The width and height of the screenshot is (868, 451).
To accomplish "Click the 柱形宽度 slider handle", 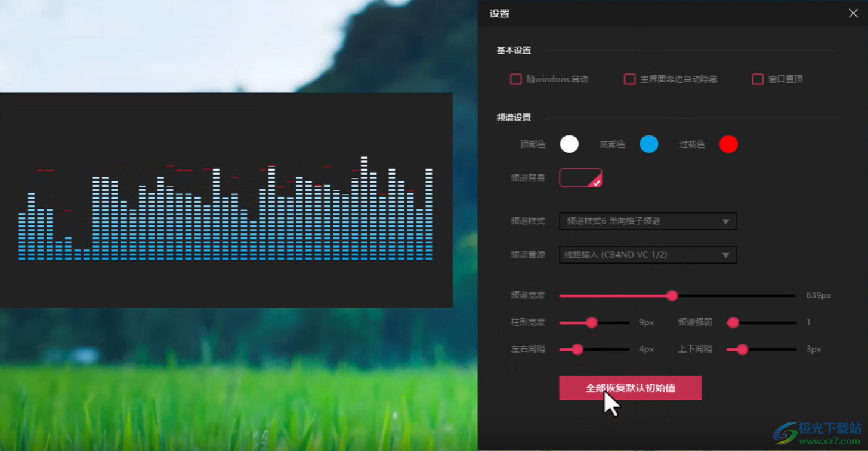I will [594, 322].
